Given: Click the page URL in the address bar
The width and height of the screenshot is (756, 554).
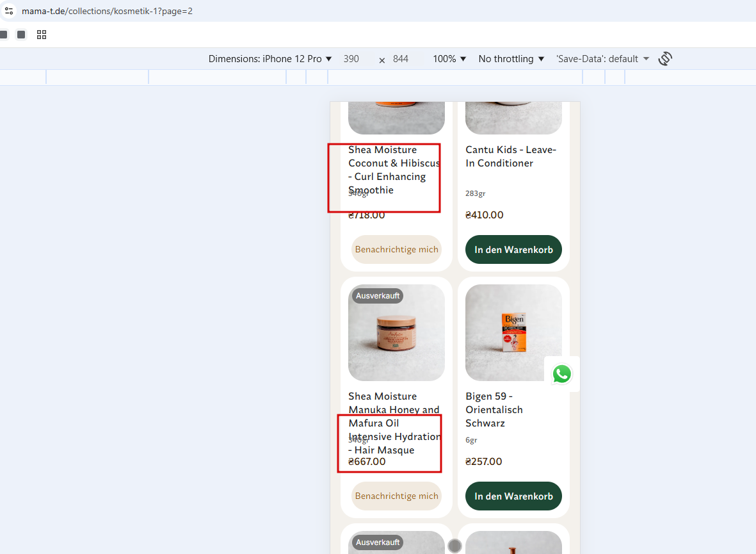Looking at the screenshot, I should (107, 11).
